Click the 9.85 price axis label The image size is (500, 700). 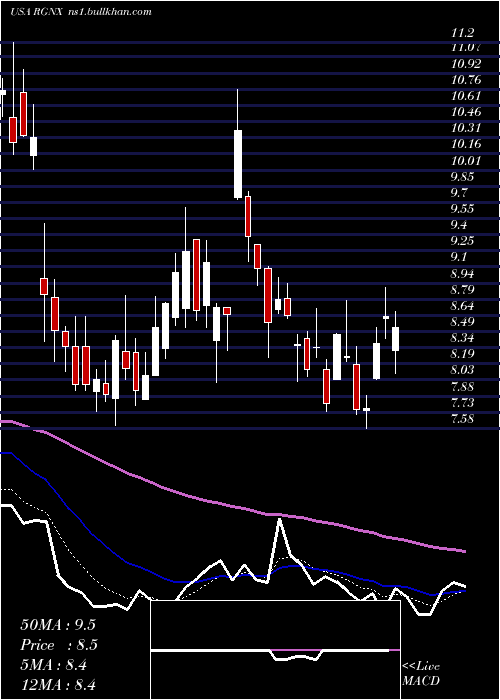coord(462,176)
